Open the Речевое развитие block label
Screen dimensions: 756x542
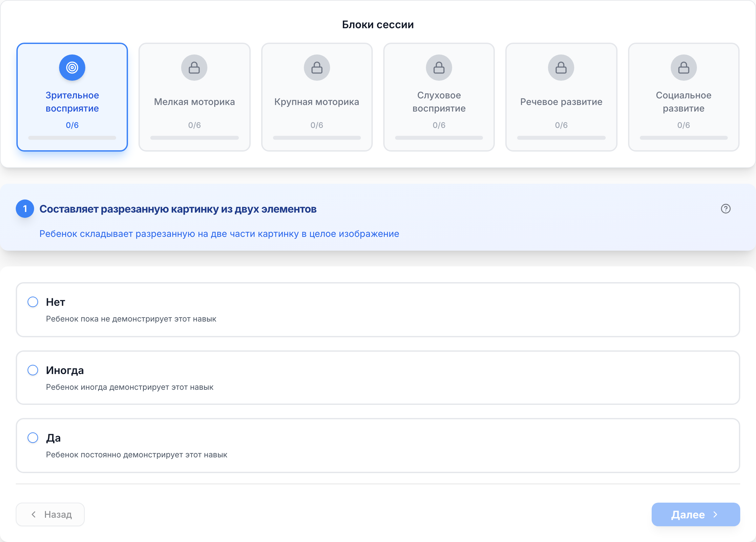[x=561, y=102]
